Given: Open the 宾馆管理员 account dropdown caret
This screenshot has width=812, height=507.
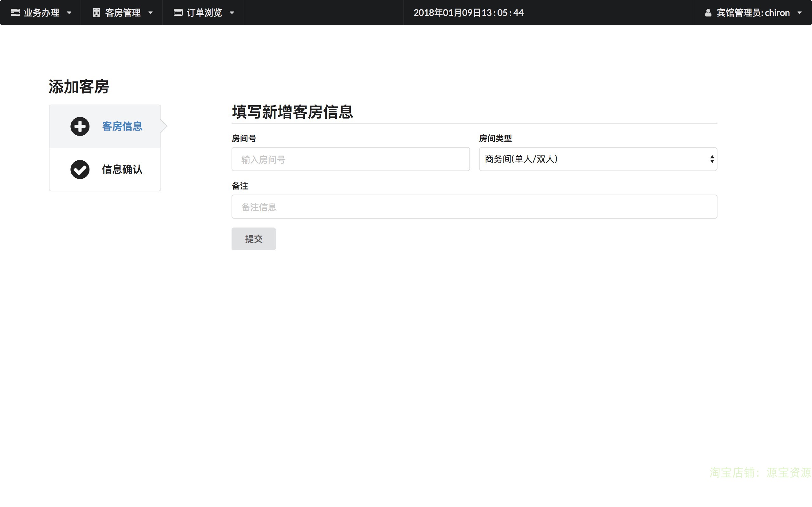Looking at the screenshot, I should (800, 13).
